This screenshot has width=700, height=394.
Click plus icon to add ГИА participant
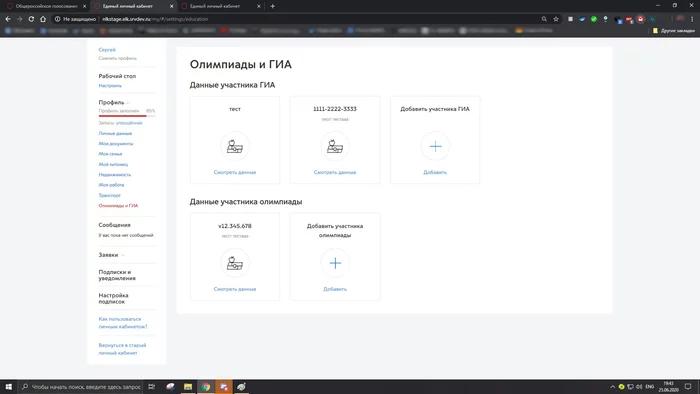click(x=435, y=146)
